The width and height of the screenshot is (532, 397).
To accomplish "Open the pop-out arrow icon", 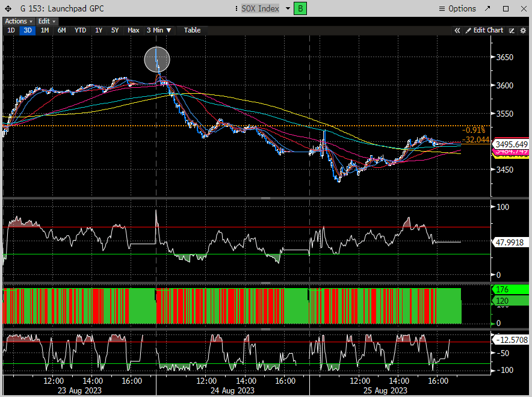I will [x=487, y=8].
